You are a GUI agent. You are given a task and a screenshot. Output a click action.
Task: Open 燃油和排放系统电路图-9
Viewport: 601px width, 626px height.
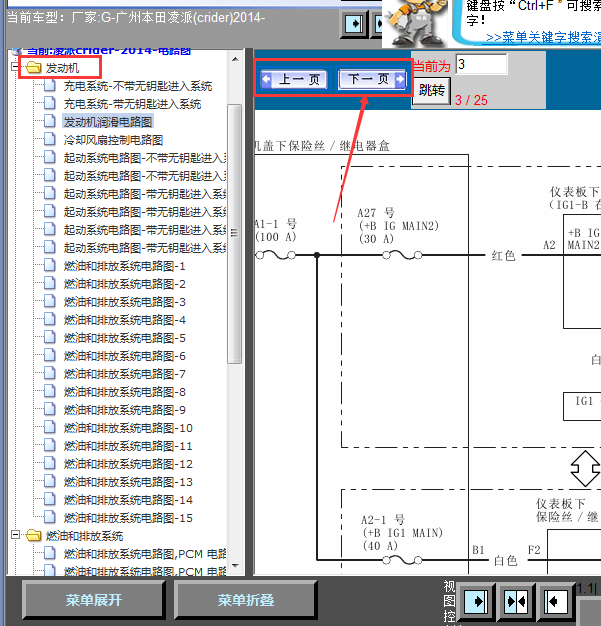(125, 410)
